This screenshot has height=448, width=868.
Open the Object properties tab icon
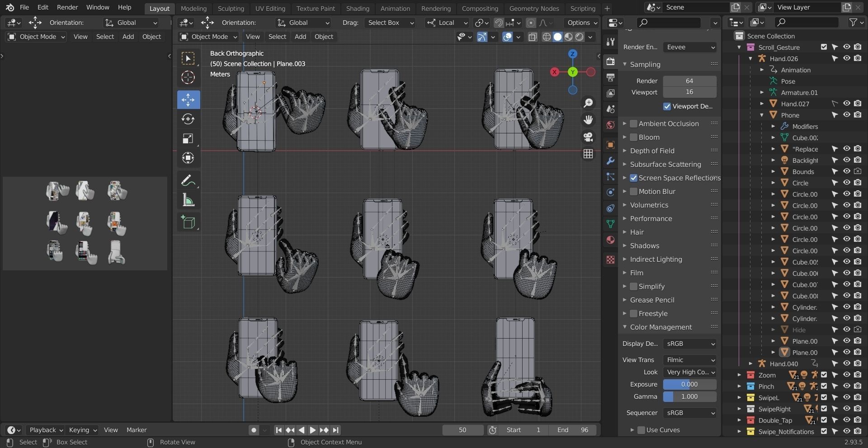610,145
